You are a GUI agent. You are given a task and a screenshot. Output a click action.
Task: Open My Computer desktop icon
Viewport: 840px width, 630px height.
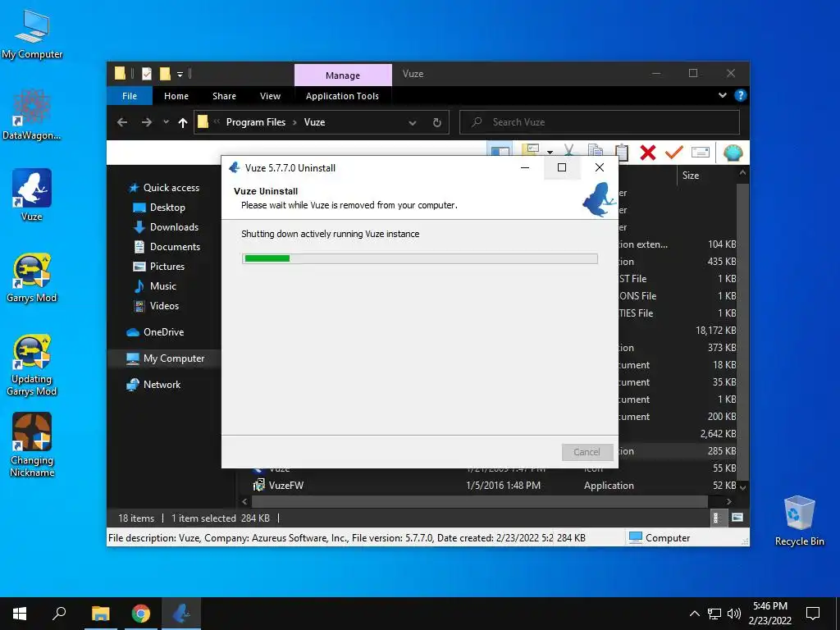[x=32, y=34]
